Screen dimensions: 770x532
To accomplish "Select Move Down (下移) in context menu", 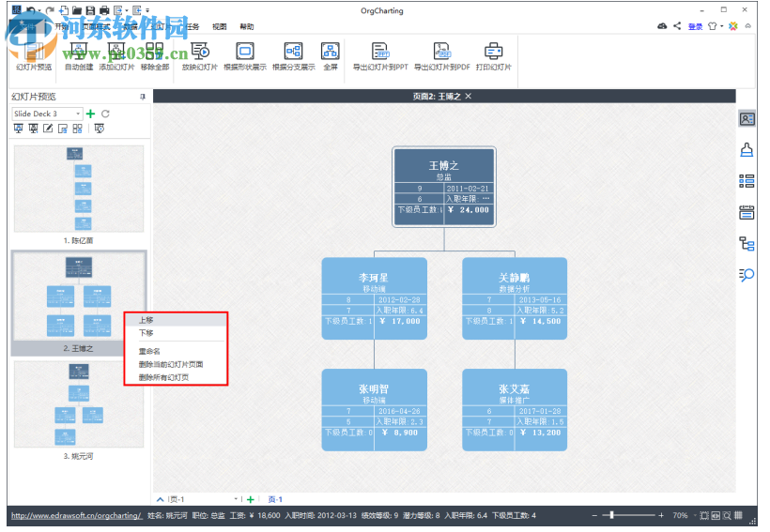I will (177, 333).
